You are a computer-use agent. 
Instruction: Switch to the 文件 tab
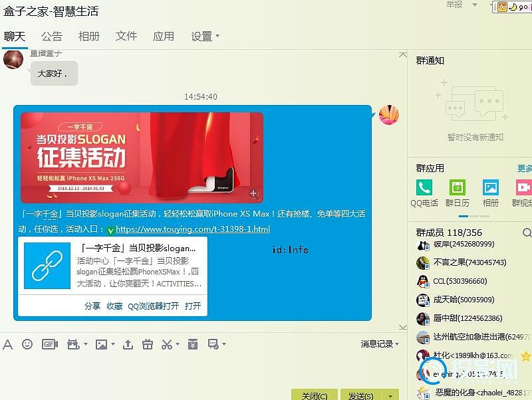[x=126, y=37]
